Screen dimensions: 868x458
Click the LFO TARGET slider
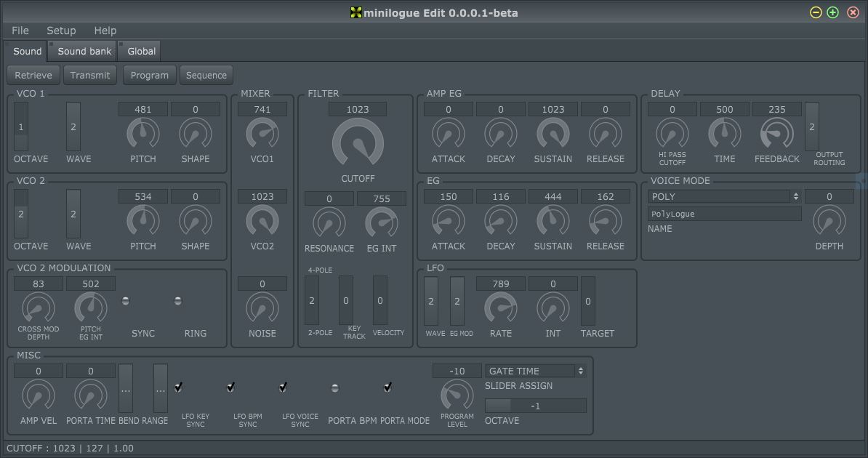[x=588, y=301]
